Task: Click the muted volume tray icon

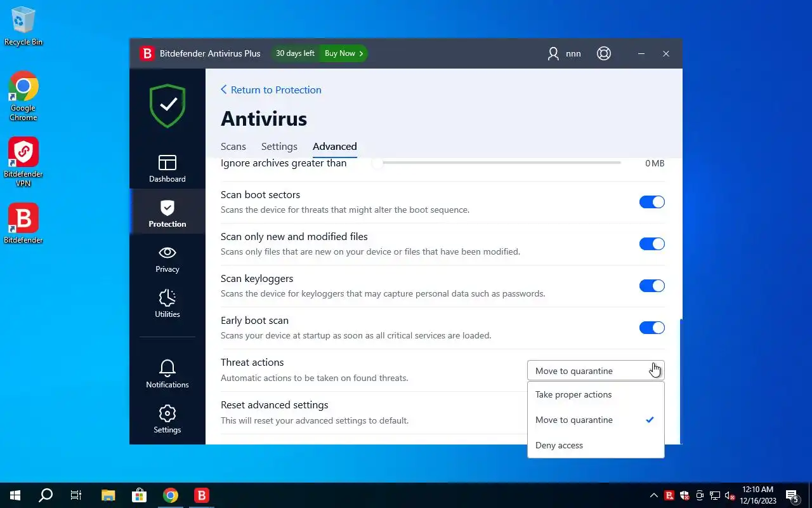Action: (x=730, y=495)
